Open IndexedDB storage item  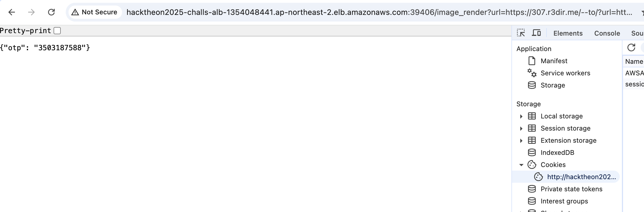click(557, 152)
